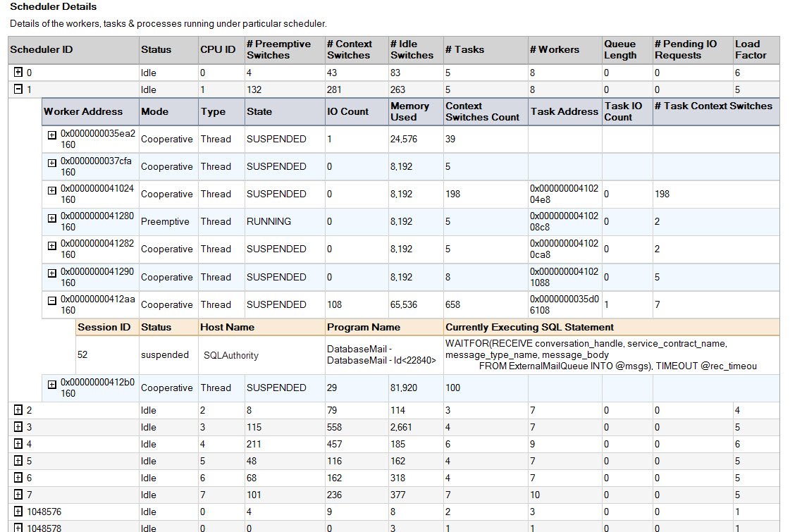Image resolution: width=802 pixels, height=532 pixels.
Task: Expand scheduler 4 row
Action: pyautogui.click(x=18, y=443)
